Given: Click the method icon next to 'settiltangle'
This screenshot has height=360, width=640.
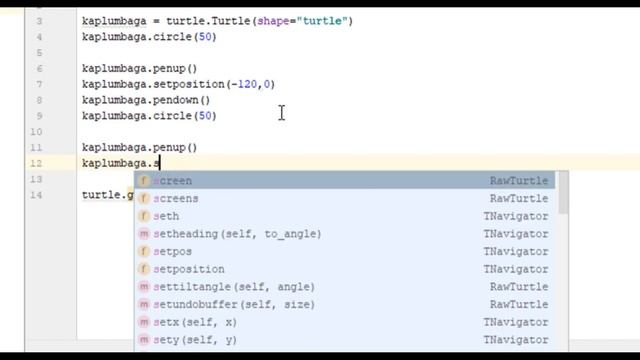Looking at the screenshot, I should click(x=144, y=287).
